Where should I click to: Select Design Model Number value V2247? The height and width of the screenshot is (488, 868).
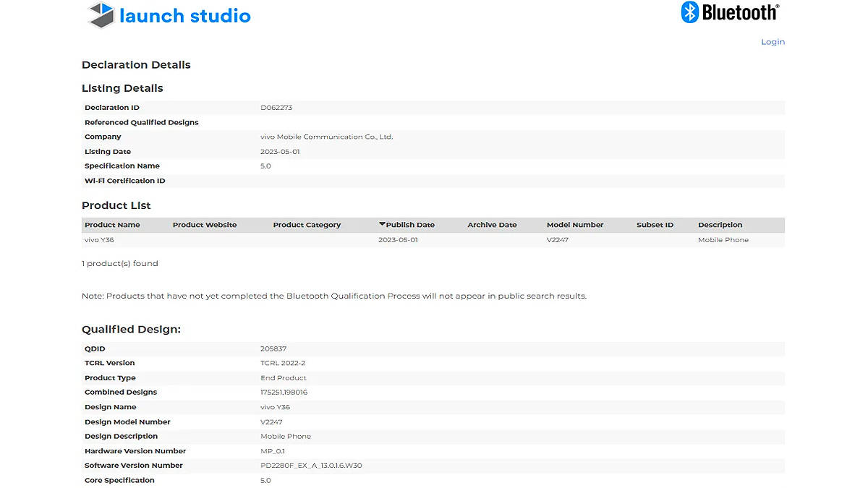coord(271,422)
